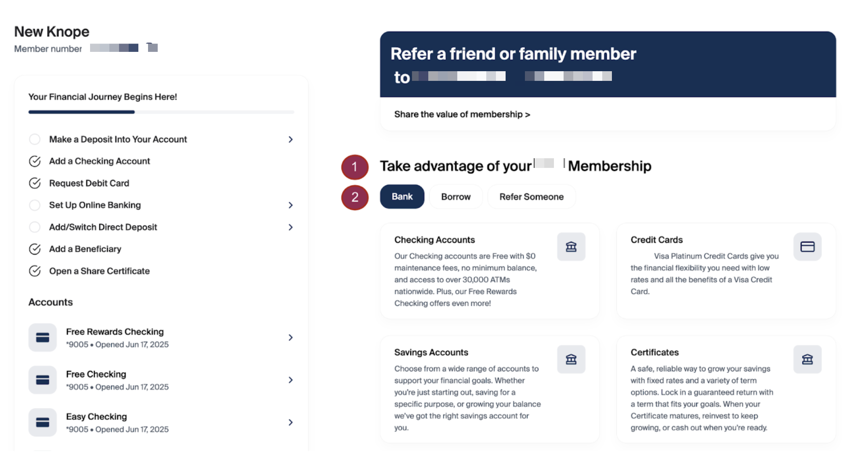Expand the Set Up Online Banking chevron
868x458 pixels.
(x=290, y=205)
